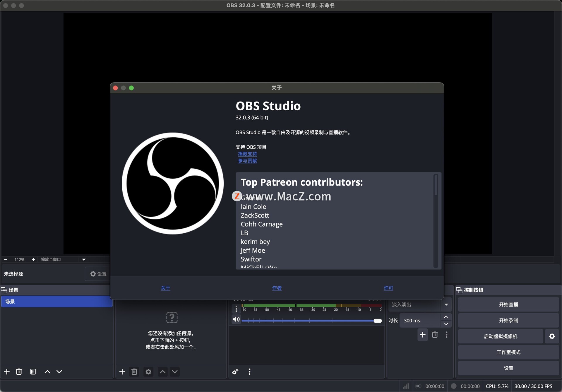The width and height of the screenshot is (562, 392).
Task: Open virtual camera settings gear icon
Action: (552, 336)
